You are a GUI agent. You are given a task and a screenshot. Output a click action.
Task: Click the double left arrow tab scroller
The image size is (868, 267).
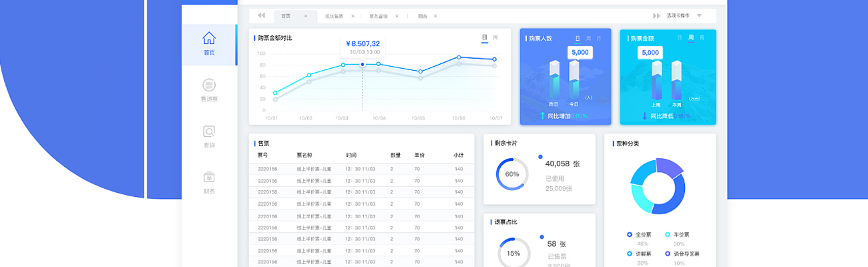[261, 15]
